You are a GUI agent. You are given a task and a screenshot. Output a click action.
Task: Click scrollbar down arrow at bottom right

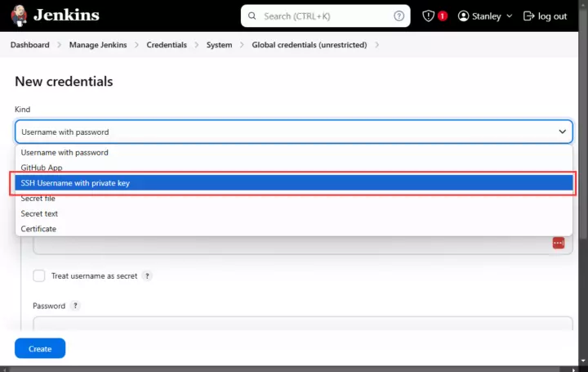pyautogui.click(x=583, y=361)
